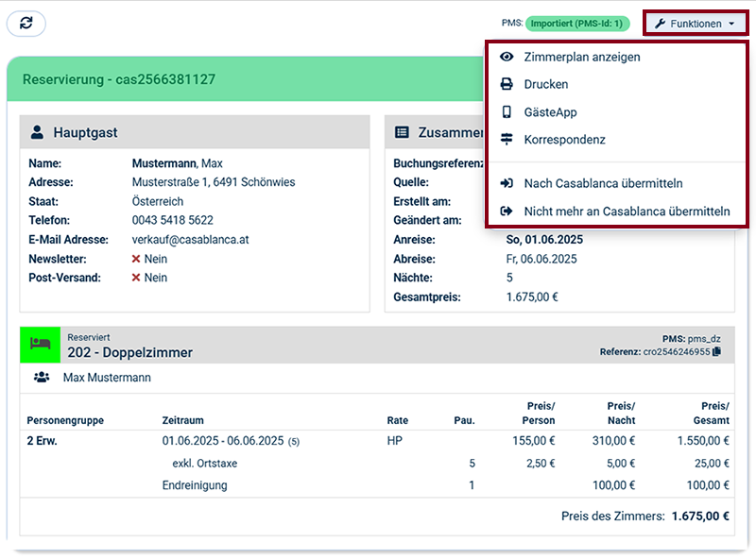
Task: Open GästeApp from the functions menu
Action: pos(550,112)
